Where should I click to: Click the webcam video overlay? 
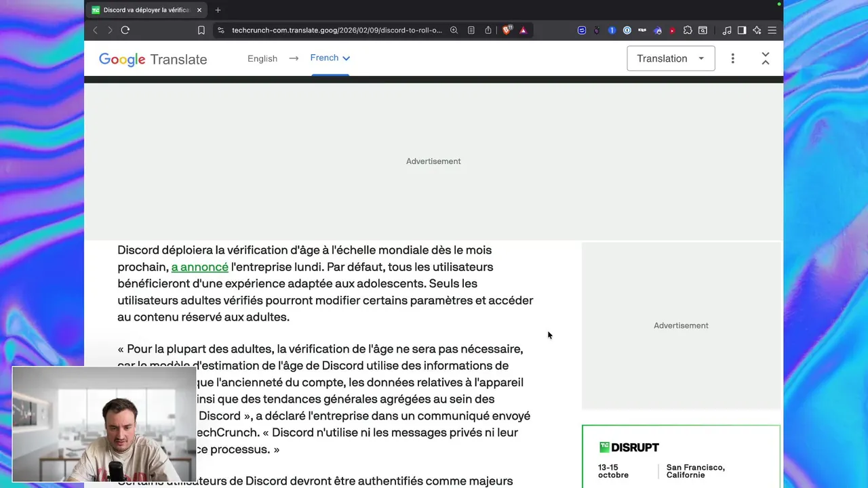coord(104,424)
